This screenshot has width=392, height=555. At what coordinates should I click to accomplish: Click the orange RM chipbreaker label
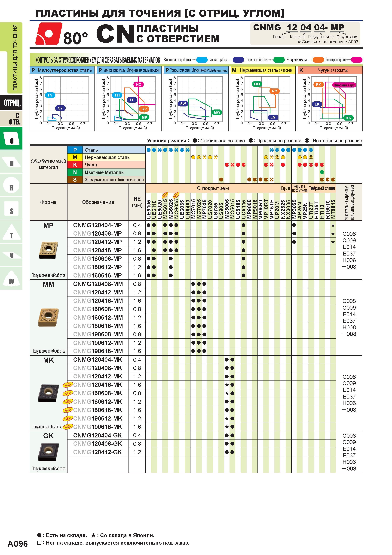[275, 91]
